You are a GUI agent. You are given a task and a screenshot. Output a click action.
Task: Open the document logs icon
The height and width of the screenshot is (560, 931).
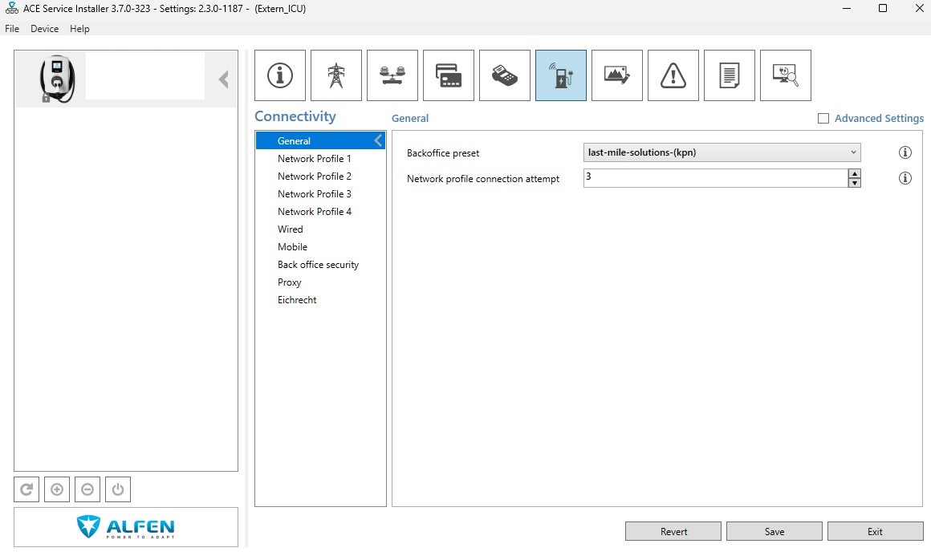coord(729,75)
